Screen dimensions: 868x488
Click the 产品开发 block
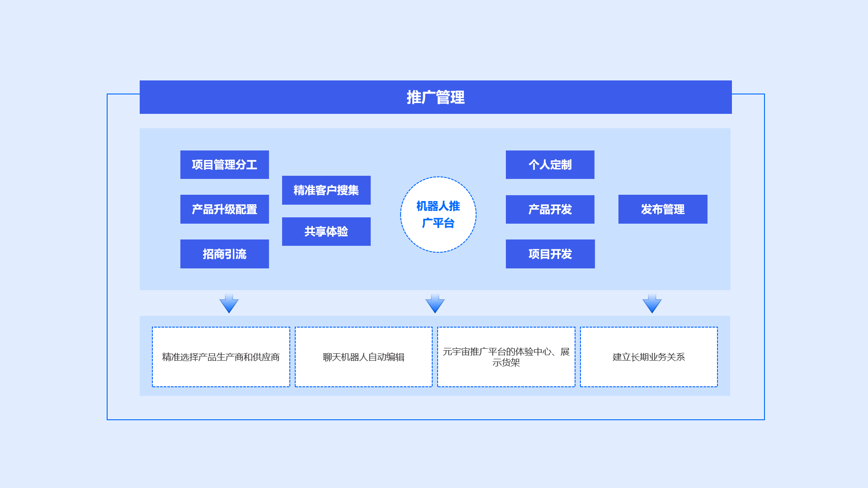tap(550, 209)
